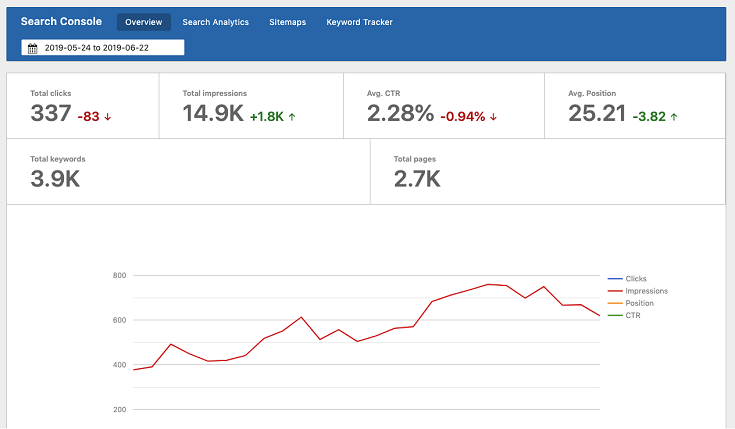
Task: Select the Total impressions value 14.9K
Action: pos(213,113)
